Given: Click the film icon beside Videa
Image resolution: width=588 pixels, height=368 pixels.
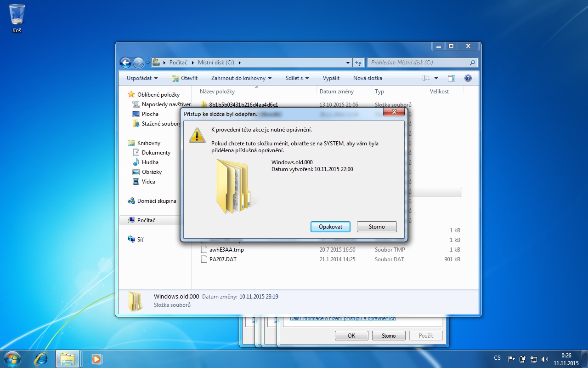Looking at the screenshot, I should coord(136,182).
